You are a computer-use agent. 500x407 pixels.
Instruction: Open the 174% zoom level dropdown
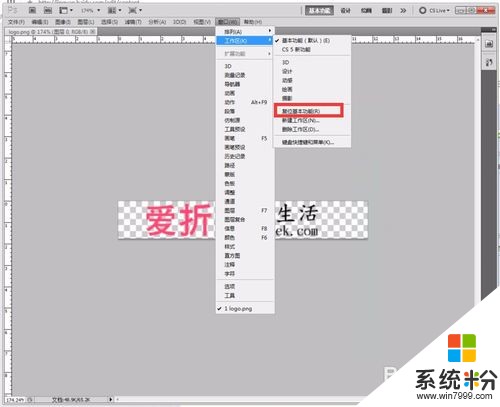click(x=90, y=10)
